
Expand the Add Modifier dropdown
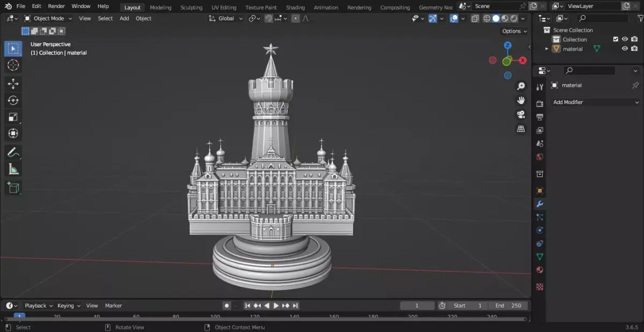pyautogui.click(x=596, y=102)
